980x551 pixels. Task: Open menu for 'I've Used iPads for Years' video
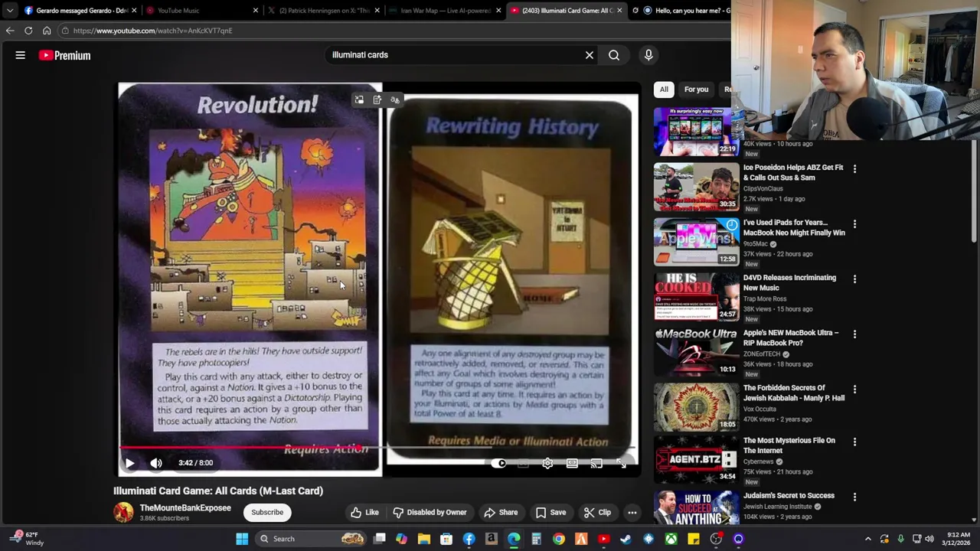point(854,223)
